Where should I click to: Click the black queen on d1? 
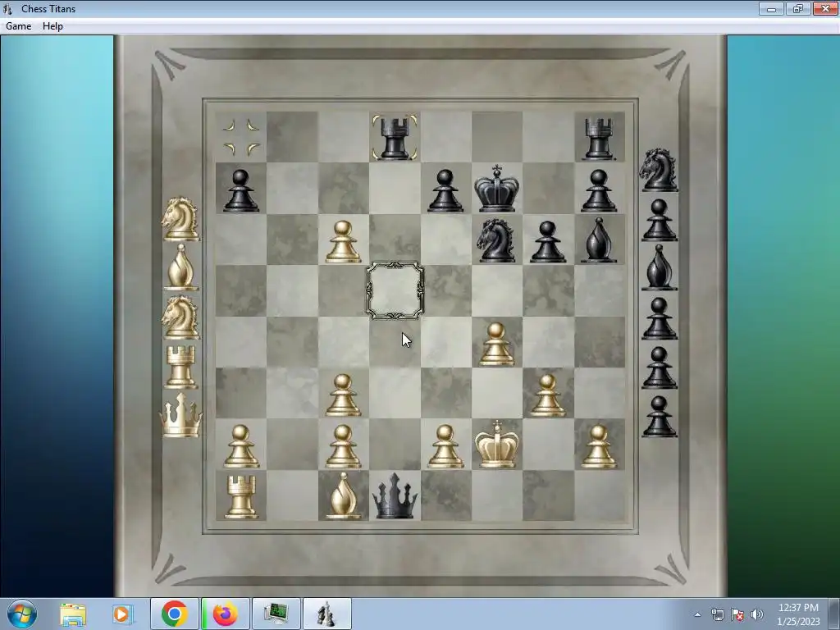395,495
